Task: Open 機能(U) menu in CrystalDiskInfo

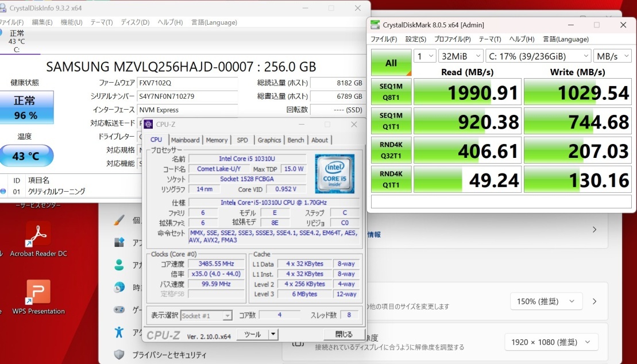Action: (71, 22)
